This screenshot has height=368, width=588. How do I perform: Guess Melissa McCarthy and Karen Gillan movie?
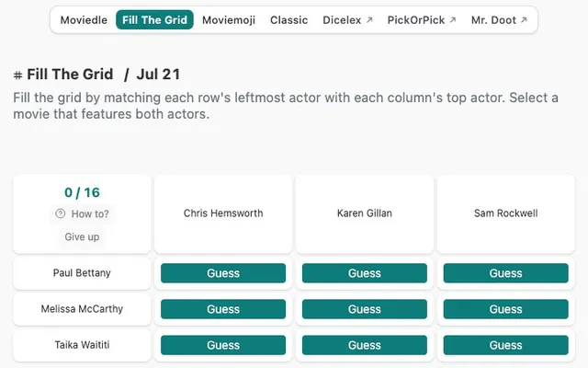point(365,309)
